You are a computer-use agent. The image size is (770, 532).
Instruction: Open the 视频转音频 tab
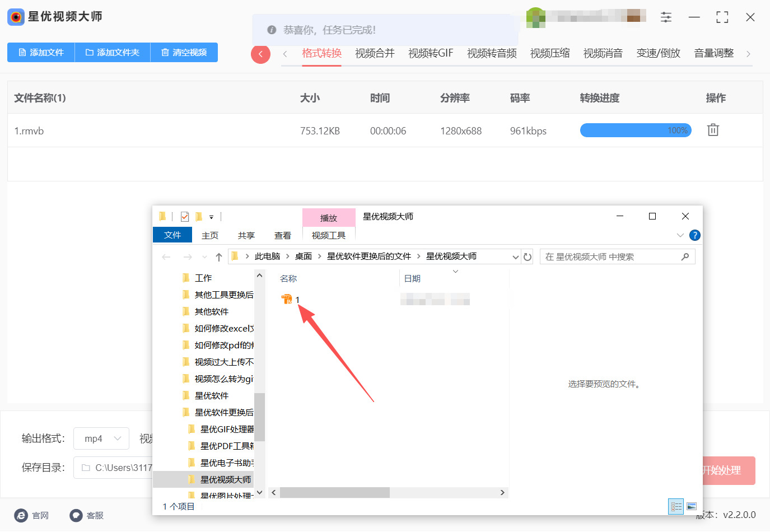pos(492,53)
